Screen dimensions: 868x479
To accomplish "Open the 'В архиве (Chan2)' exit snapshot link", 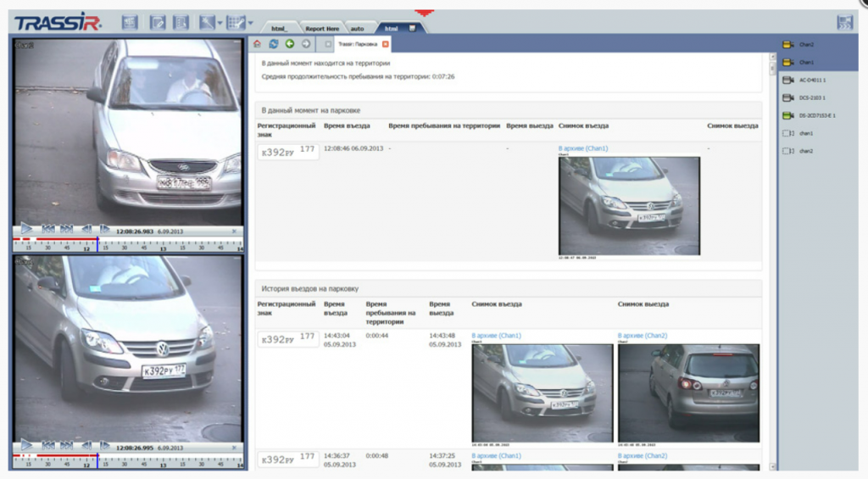I will point(643,336).
